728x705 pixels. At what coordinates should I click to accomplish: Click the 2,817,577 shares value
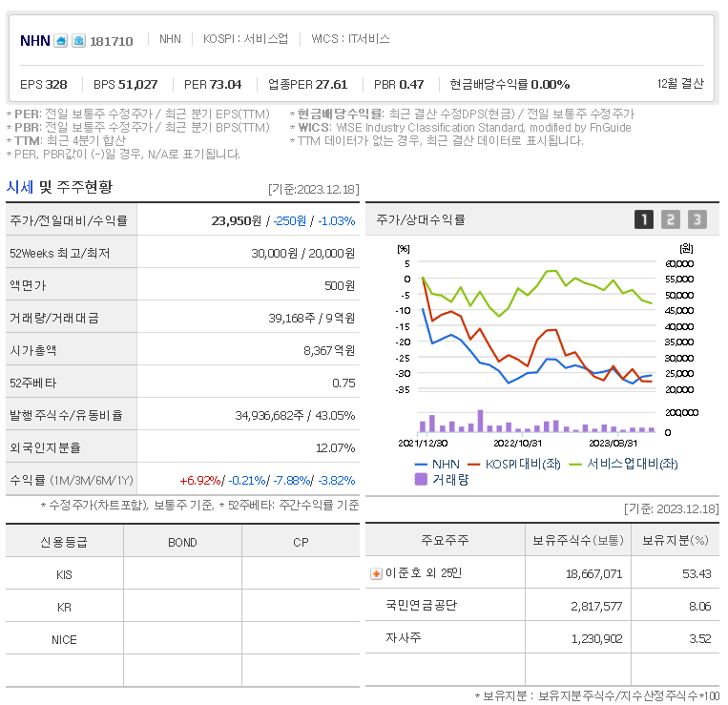[596, 606]
